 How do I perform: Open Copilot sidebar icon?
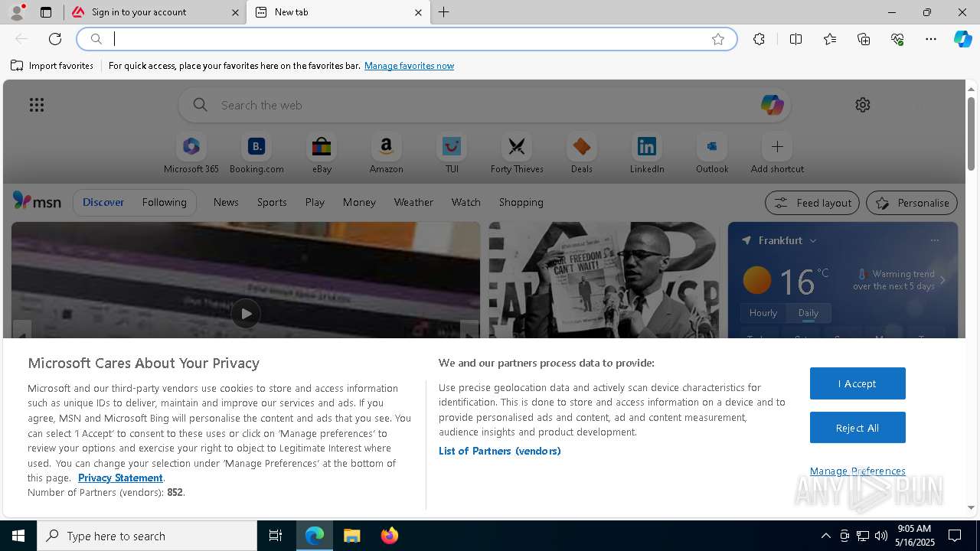click(x=962, y=39)
